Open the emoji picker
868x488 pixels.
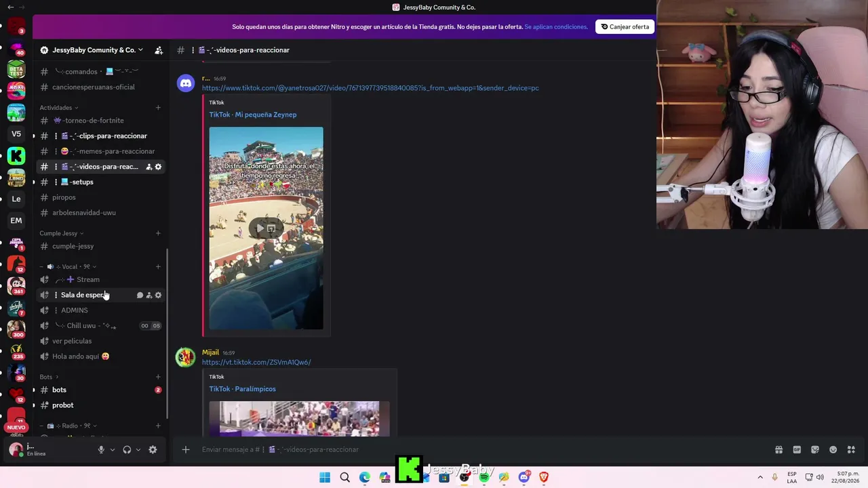tap(833, 449)
